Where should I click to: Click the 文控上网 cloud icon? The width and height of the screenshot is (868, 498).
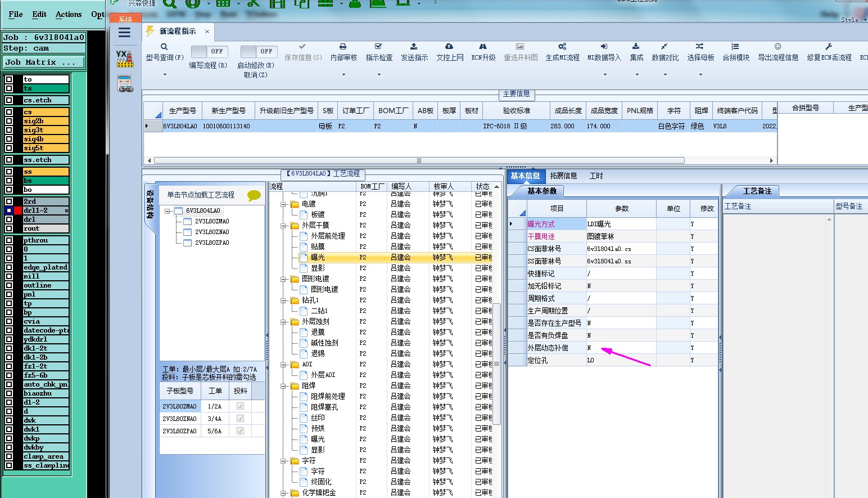(x=449, y=47)
